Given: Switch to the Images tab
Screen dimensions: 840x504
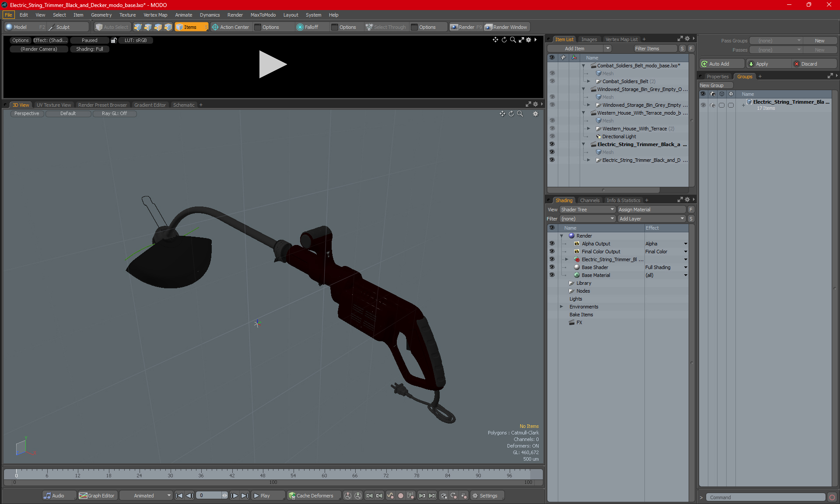Looking at the screenshot, I should click(589, 39).
